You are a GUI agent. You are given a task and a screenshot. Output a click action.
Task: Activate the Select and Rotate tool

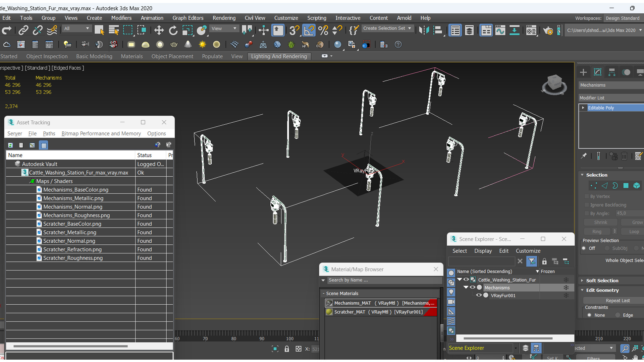(x=173, y=31)
